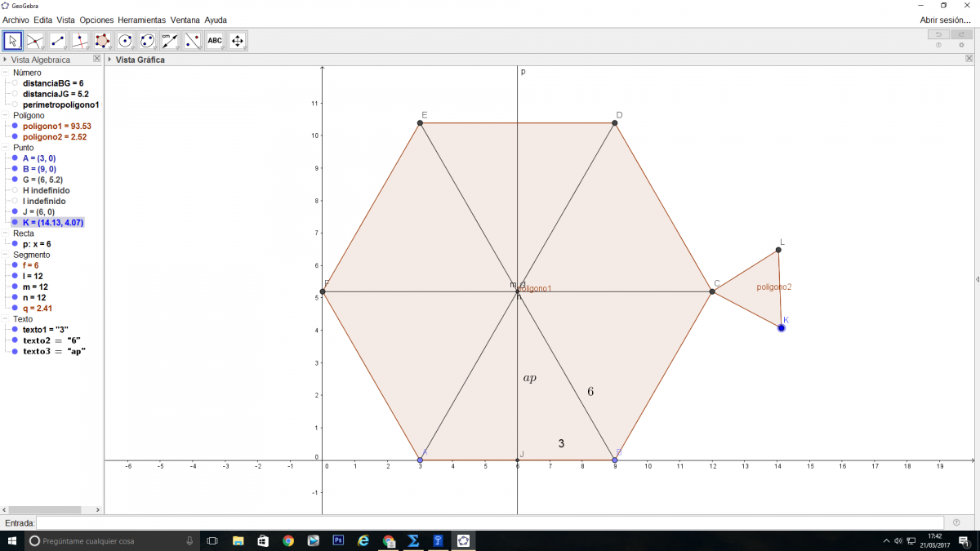Expand Vista Gráfica style bar arrow
980x551 pixels.
(110, 60)
